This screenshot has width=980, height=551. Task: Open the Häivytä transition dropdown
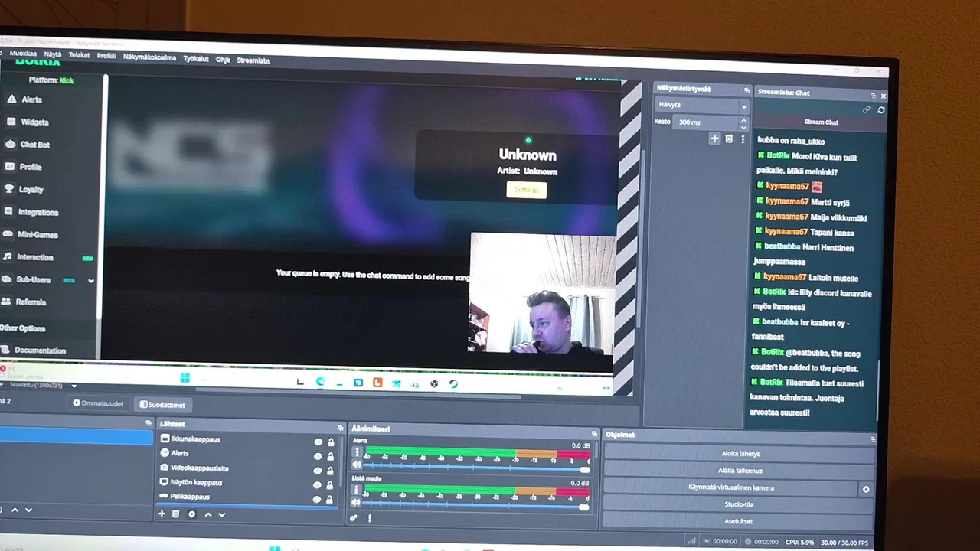tap(702, 106)
